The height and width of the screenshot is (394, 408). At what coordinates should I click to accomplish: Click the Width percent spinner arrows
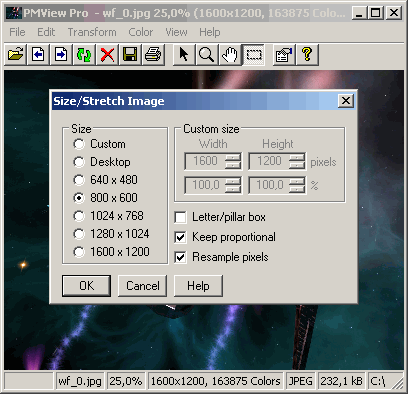(233, 185)
